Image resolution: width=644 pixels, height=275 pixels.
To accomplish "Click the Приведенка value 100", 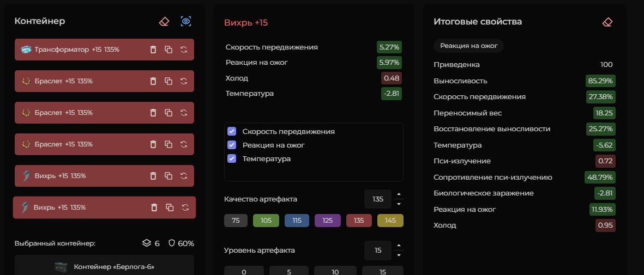I will 606,64.
